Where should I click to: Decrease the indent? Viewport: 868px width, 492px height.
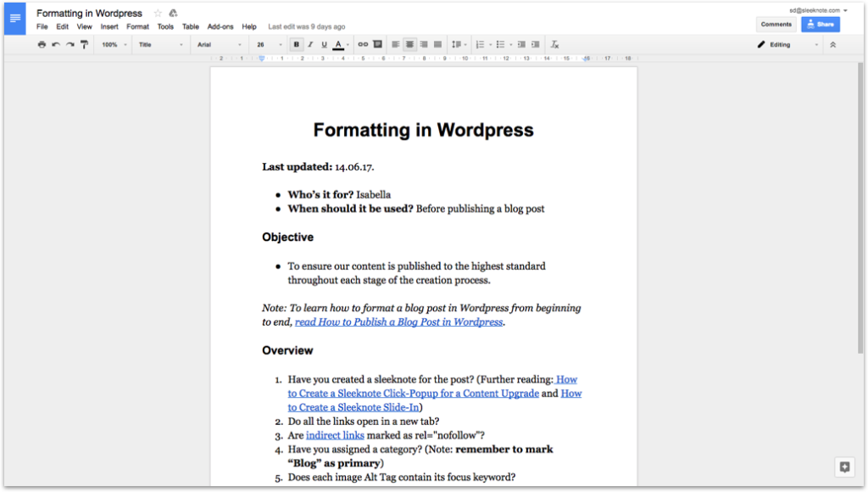(x=521, y=44)
